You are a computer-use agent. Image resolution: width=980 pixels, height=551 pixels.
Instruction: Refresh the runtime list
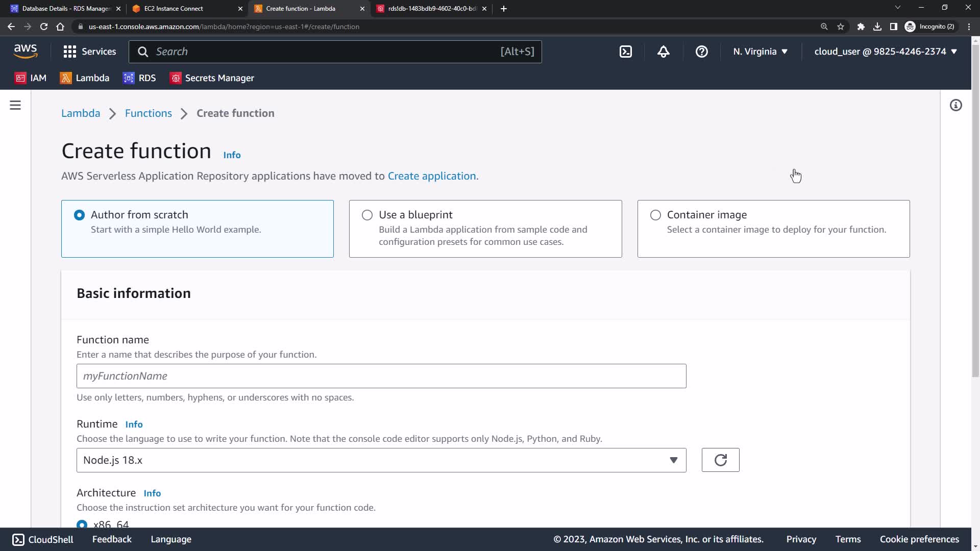pos(720,460)
